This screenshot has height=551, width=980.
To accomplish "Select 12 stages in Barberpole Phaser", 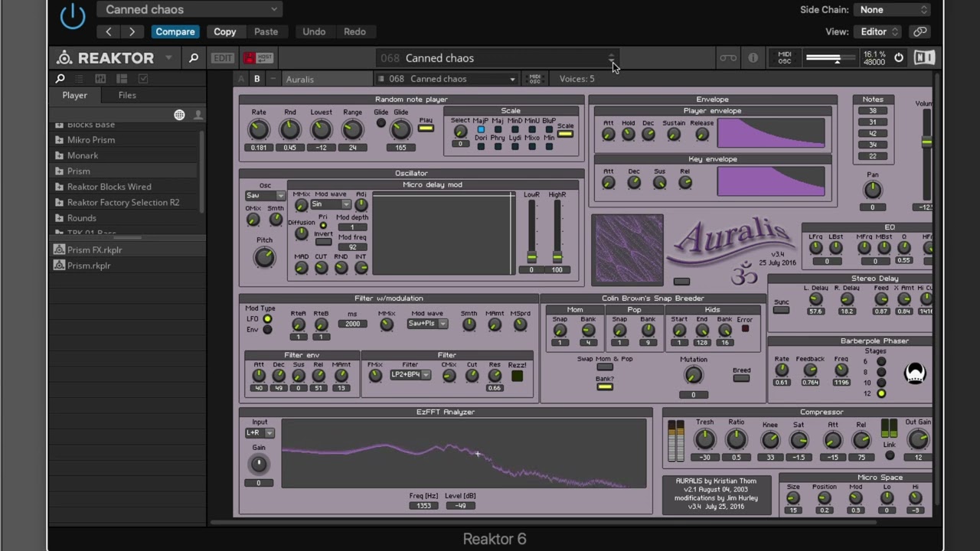I will coord(881,393).
